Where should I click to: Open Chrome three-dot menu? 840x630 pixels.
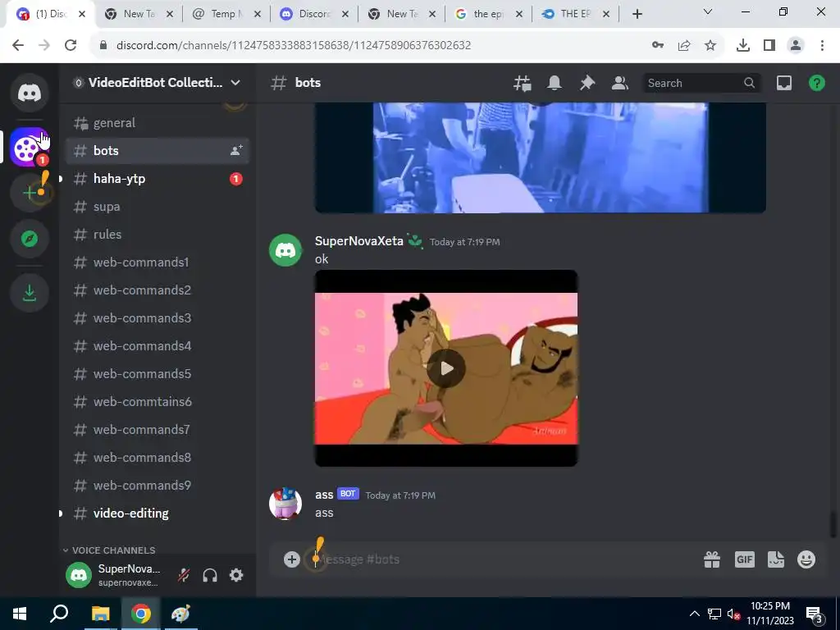coord(822,46)
